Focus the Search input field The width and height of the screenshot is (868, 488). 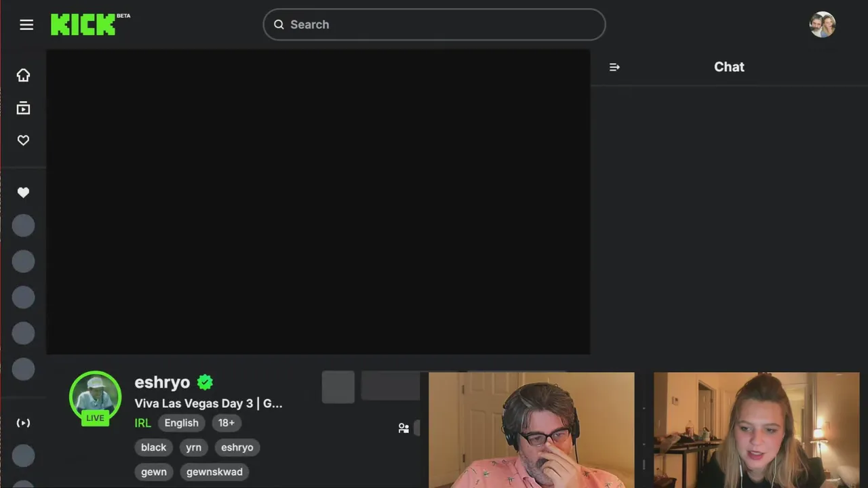tap(434, 24)
